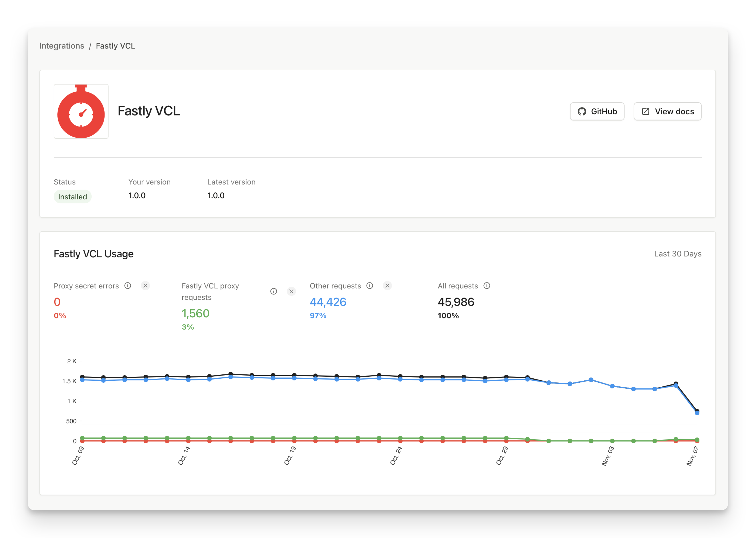
Task: Hide the Other requests series
Action: 387,286
